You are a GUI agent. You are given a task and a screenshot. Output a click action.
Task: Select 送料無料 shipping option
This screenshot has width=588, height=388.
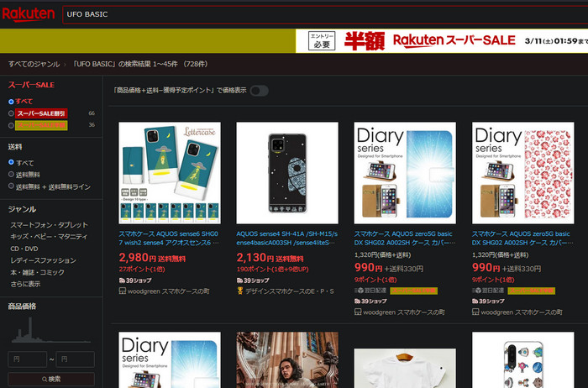(11, 175)
